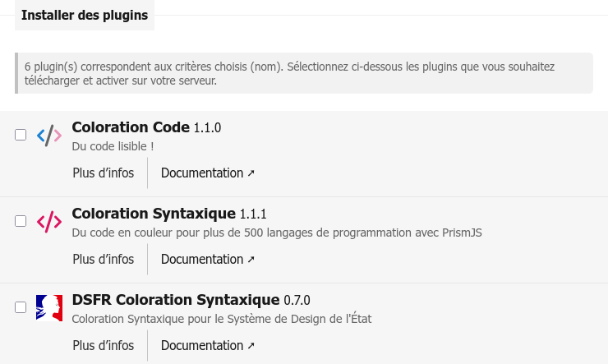Click the description 'Du code lisible !'
The width and height of the screenshot is (608, 364).
pyautogui.click(x=113, y=146)
